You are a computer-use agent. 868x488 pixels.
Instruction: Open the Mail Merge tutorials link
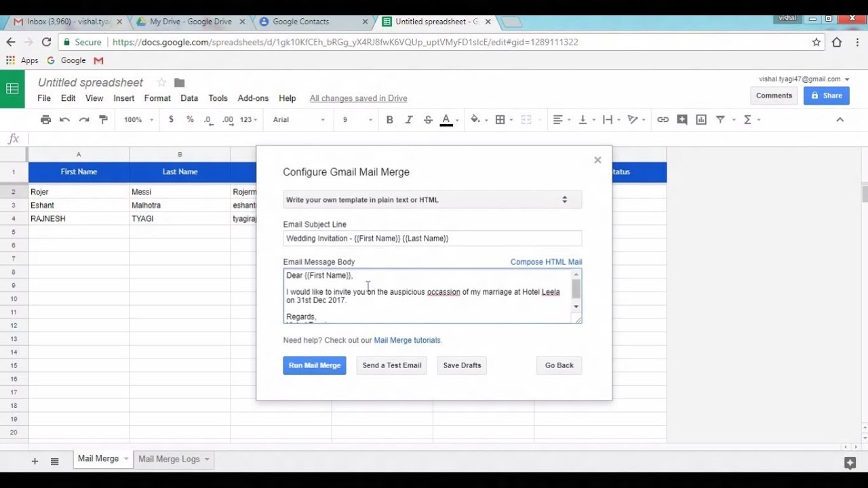pyautogui.click(x=407, y=340)
